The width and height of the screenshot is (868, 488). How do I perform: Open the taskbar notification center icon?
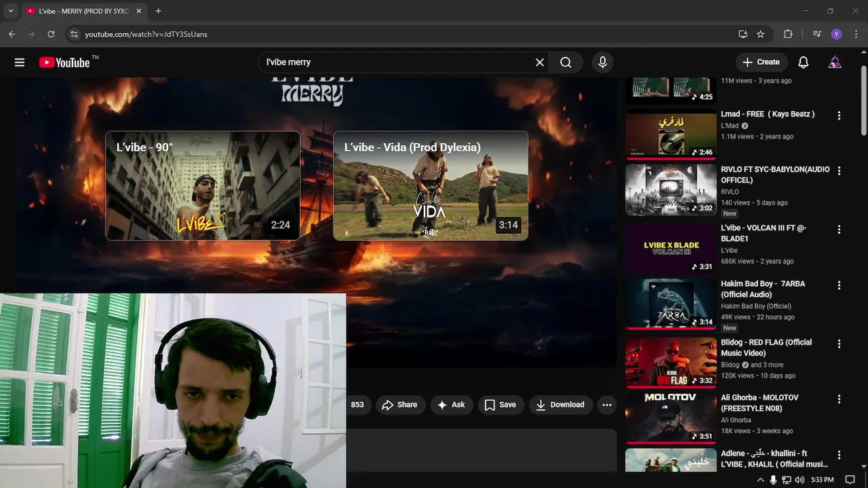pos(850,480)
